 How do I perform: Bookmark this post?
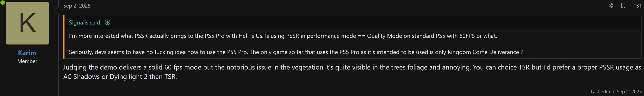tap(623, 6)
